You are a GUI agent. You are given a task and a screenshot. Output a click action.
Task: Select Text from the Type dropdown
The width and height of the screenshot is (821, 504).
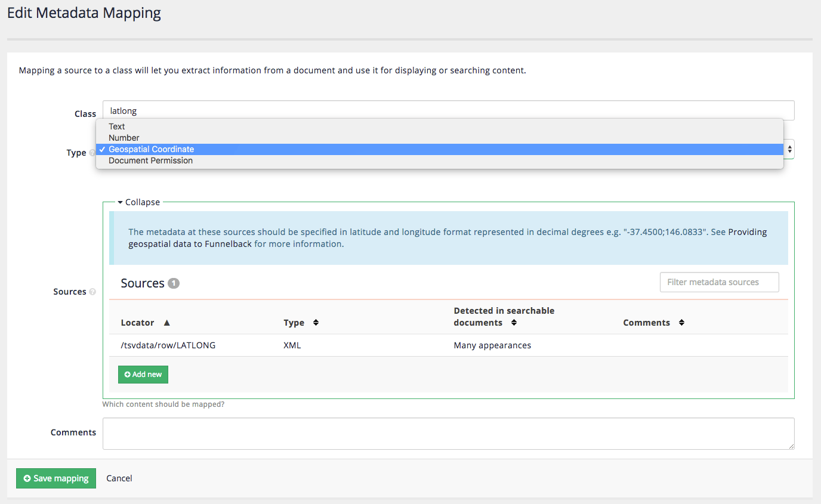[117, 126]
